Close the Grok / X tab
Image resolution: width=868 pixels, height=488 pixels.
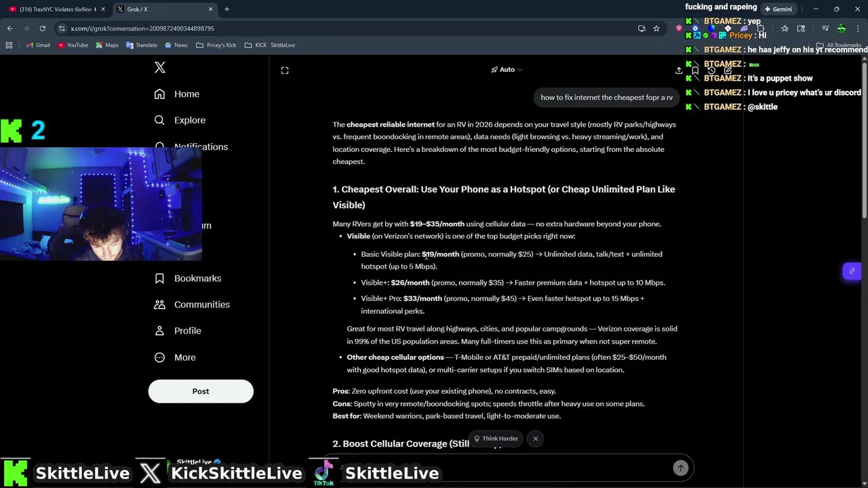210,9
